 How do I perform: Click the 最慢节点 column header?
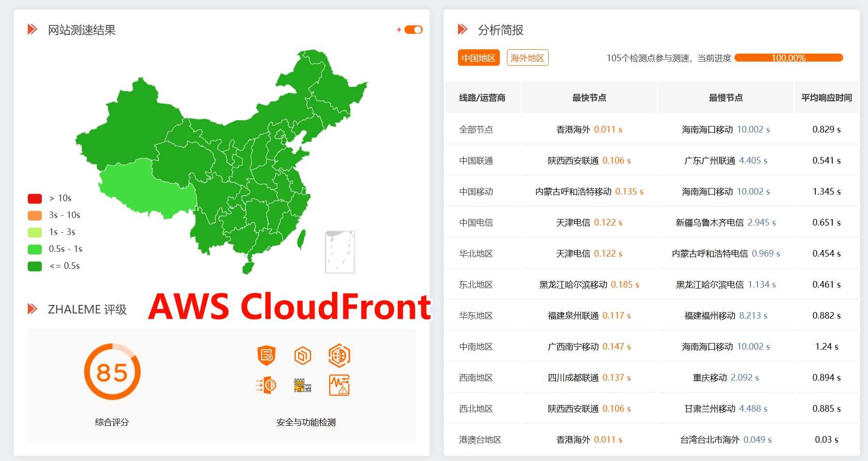(x=726, y=97)
